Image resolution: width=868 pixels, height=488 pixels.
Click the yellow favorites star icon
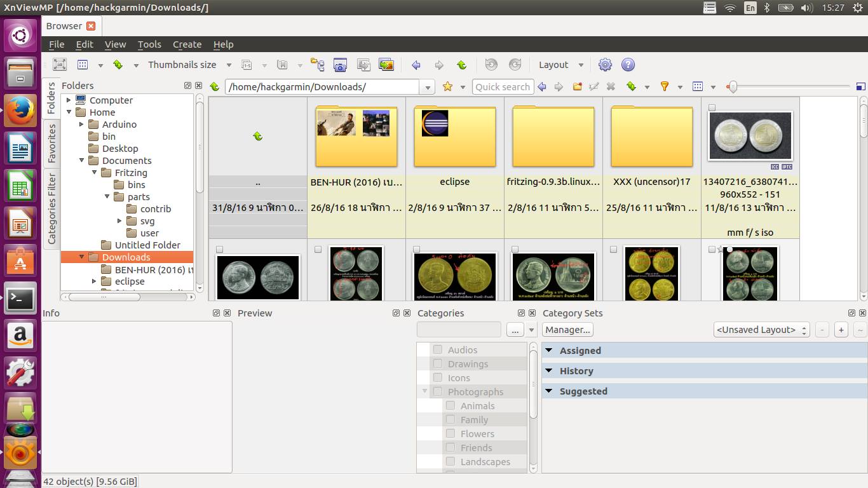click(447, 87)
